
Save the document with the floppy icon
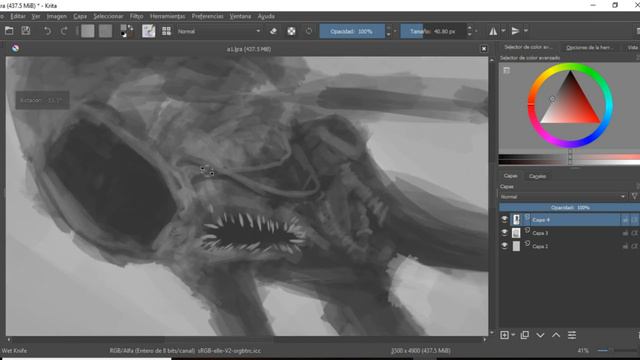[x=26, y=31]
